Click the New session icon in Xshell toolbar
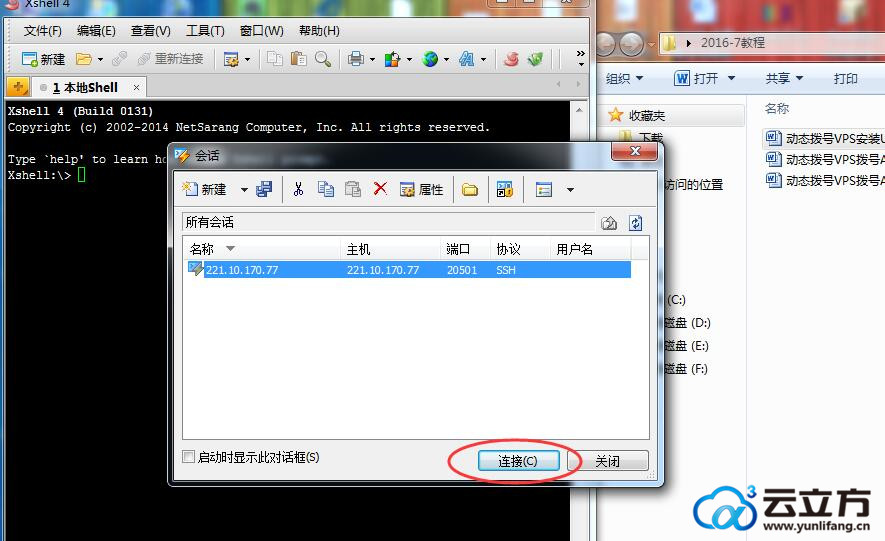The width and height of the screenshot is (885, 541). click(x=43, y=59)
